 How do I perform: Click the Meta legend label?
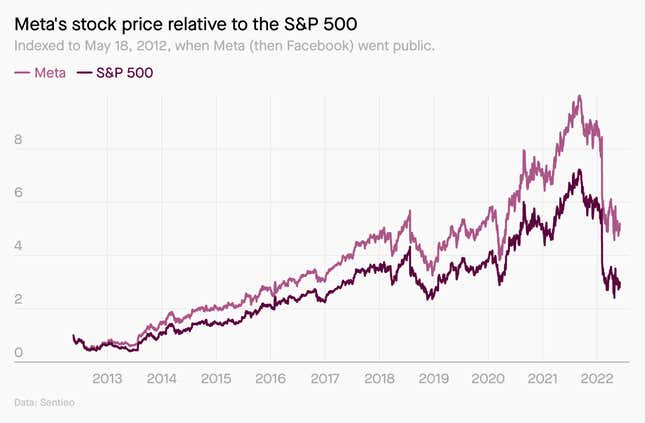pyautogui.click(x=50, y=73)
